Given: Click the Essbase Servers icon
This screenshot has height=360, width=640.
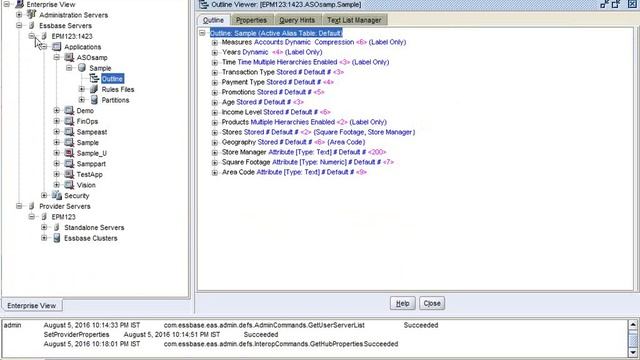Looking at the screenshot, I should [31, 25].
